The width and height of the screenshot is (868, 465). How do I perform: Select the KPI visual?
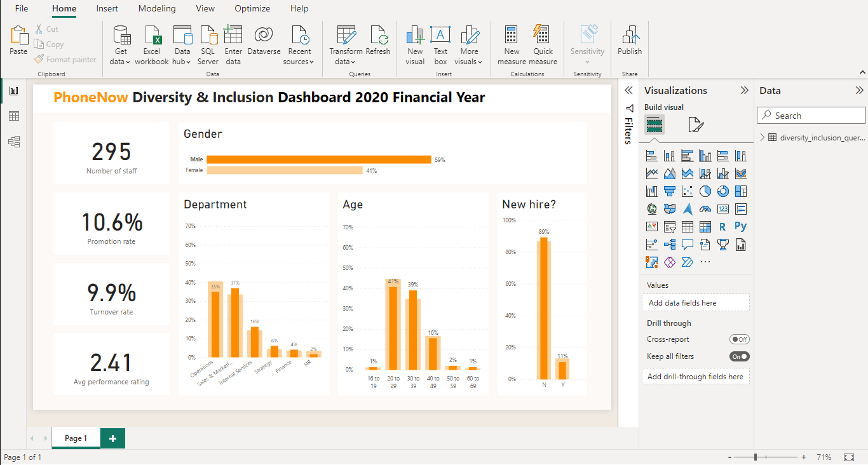pyautogui.click(x=651, y=227)
